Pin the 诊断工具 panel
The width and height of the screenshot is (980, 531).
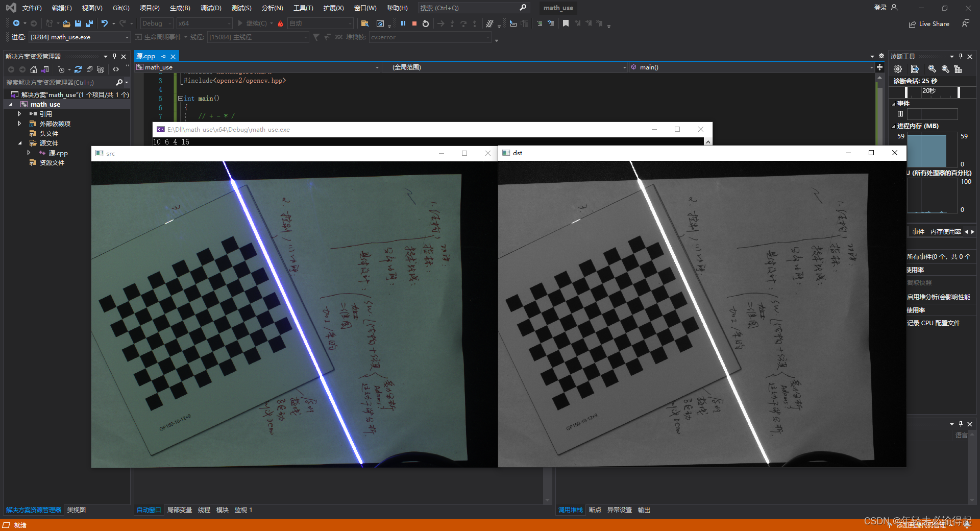click(x=960, y=56)
